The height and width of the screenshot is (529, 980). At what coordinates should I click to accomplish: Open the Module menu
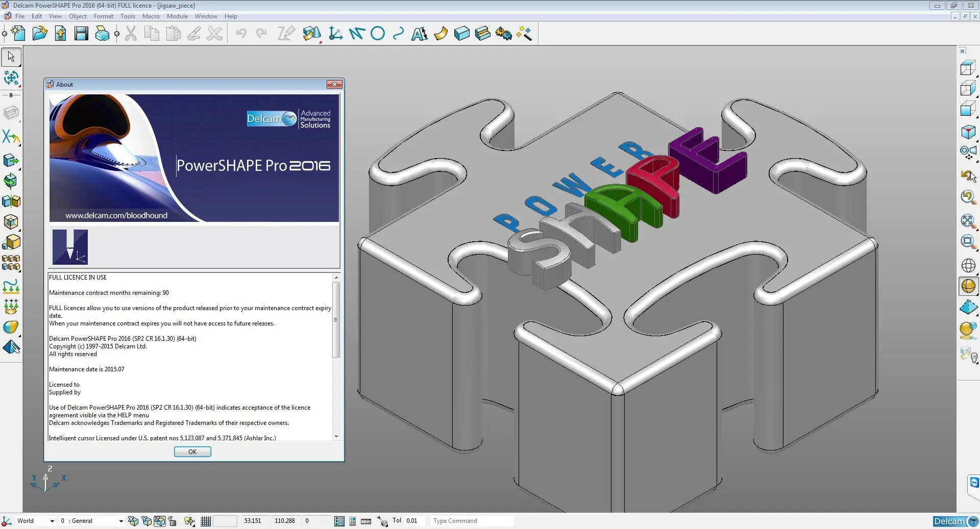coord(177,16)
